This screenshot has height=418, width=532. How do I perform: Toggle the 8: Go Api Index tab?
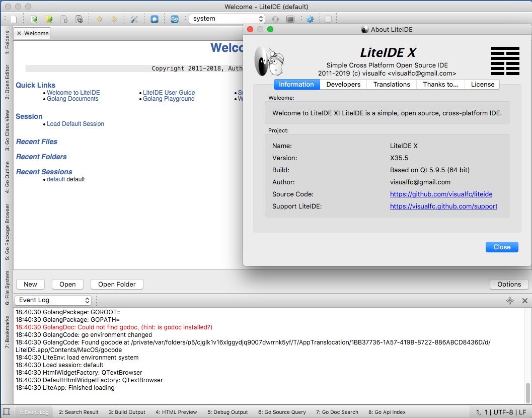pos(387,412)
